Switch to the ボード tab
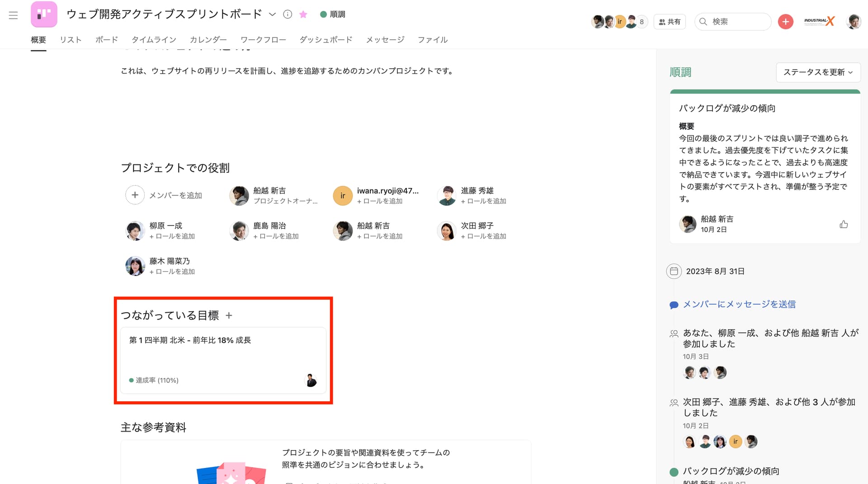This screenshot has width=868, height=484. pos(107,40)
